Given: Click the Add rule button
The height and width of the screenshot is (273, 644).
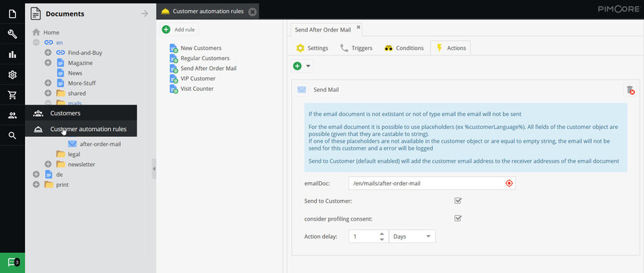Looking at the screenshot, I should pyautogui.click(x=179, y=29).
